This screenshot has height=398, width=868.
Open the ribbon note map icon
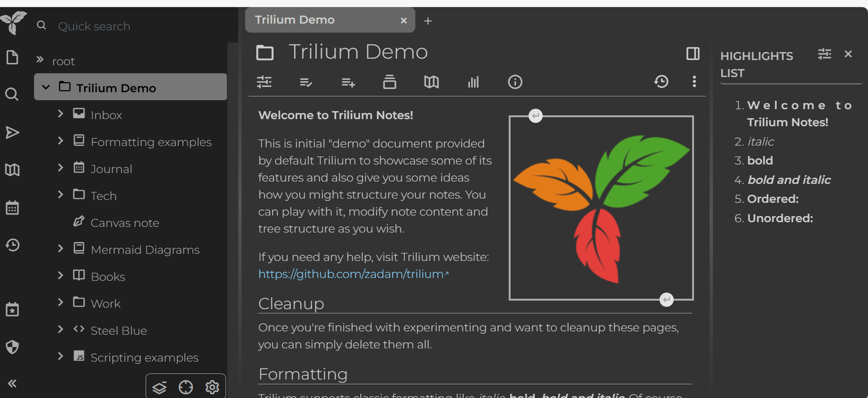click(x=431, y=82)
